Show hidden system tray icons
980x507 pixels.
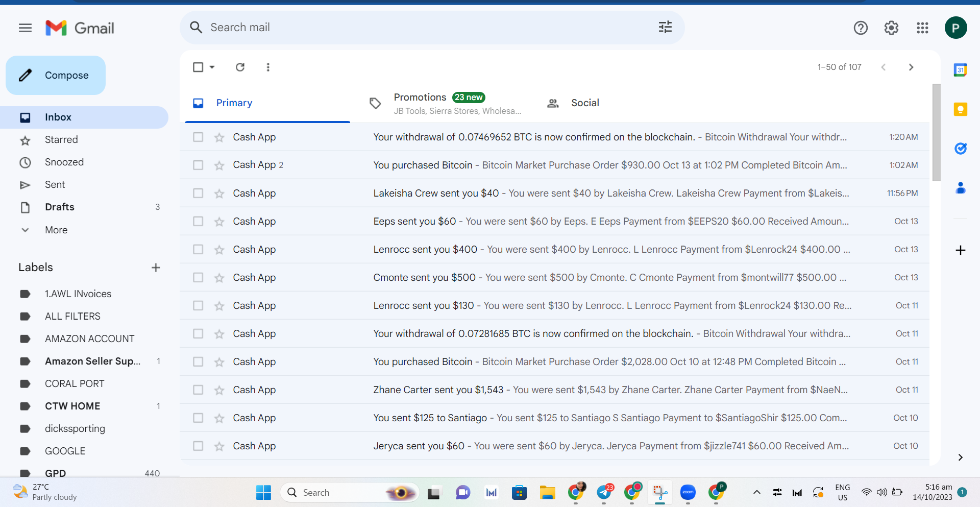pyautogui.click(x=757, y=492)
